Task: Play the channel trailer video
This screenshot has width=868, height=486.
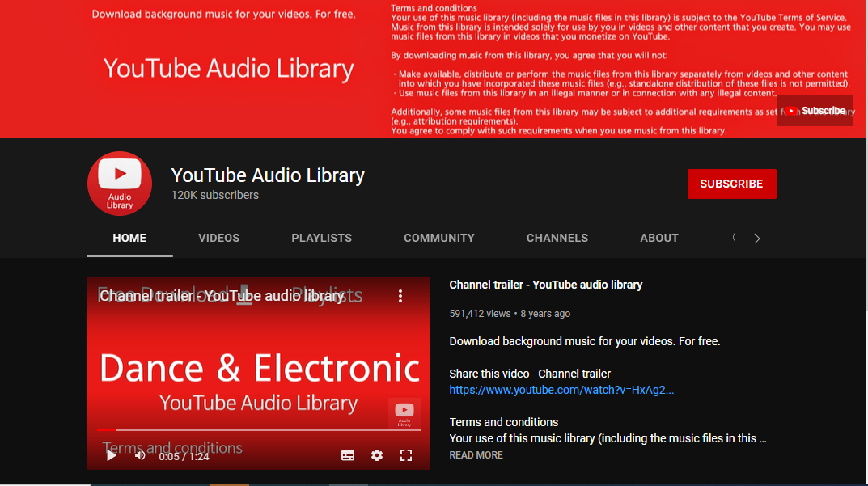Action: 112,455
